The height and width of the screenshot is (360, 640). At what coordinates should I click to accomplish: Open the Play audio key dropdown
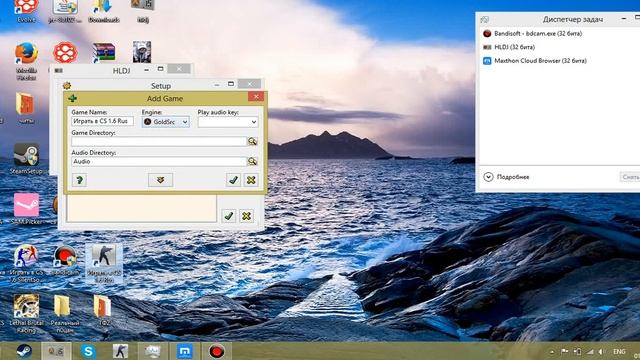(x=228, y=122)
